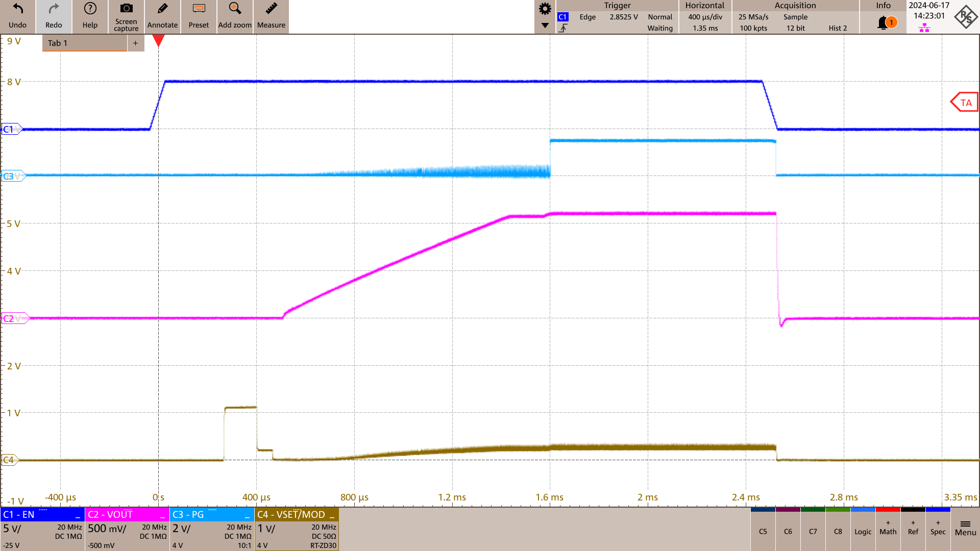This screenshot has height=551, width=980.
Task: Toggle channel C5 on
Action: (763, 531)
